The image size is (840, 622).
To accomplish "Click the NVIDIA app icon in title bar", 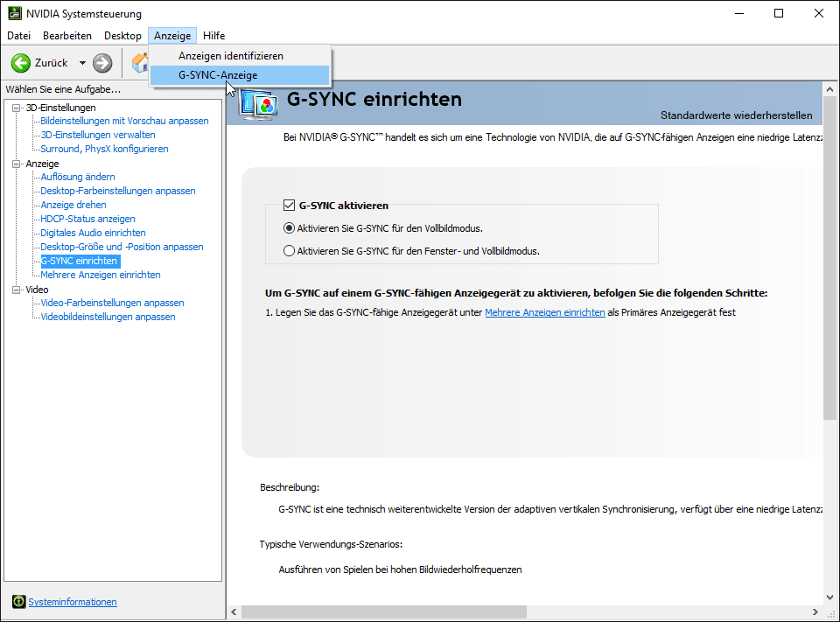I will point(15,13).
